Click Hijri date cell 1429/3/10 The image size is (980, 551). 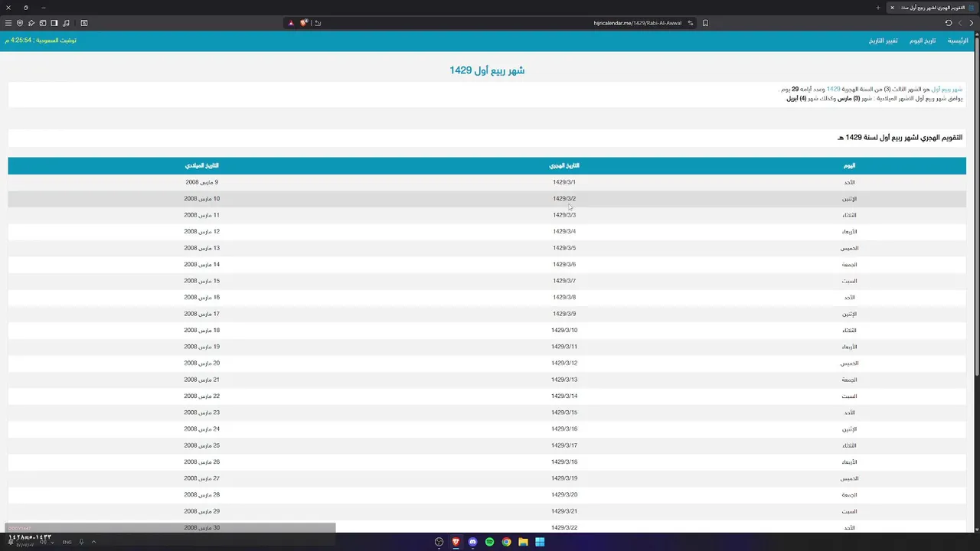[x=564, y=331]
